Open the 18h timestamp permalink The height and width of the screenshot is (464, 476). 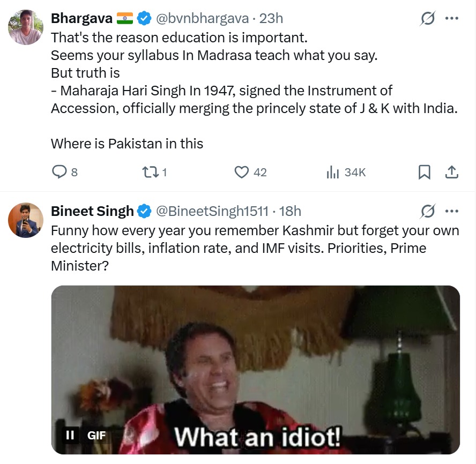289,212
